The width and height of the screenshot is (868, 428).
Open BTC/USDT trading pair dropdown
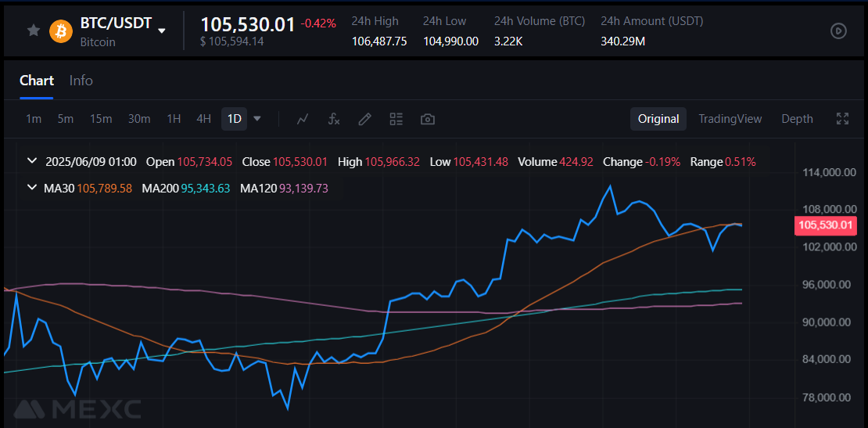(162, 31)
